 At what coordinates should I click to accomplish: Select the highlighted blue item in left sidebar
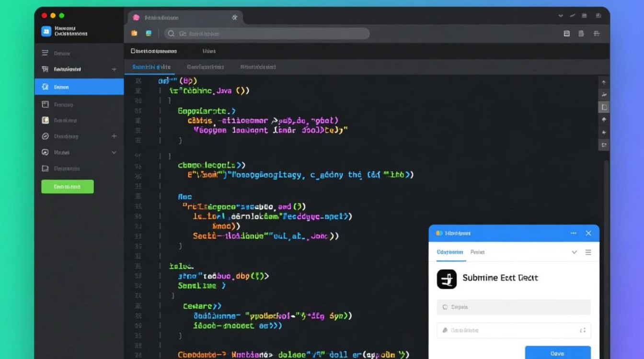[x=79, y=87]
